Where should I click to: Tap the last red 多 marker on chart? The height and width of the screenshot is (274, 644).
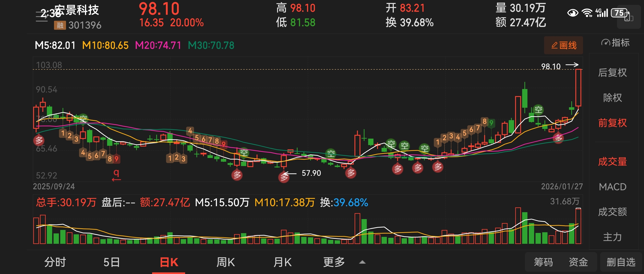click(558, 138)
